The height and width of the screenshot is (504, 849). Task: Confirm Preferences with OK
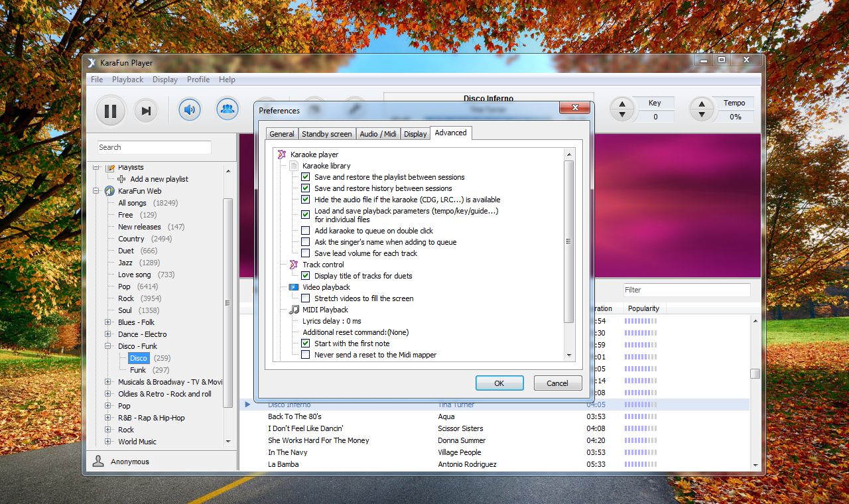point(499,383)
